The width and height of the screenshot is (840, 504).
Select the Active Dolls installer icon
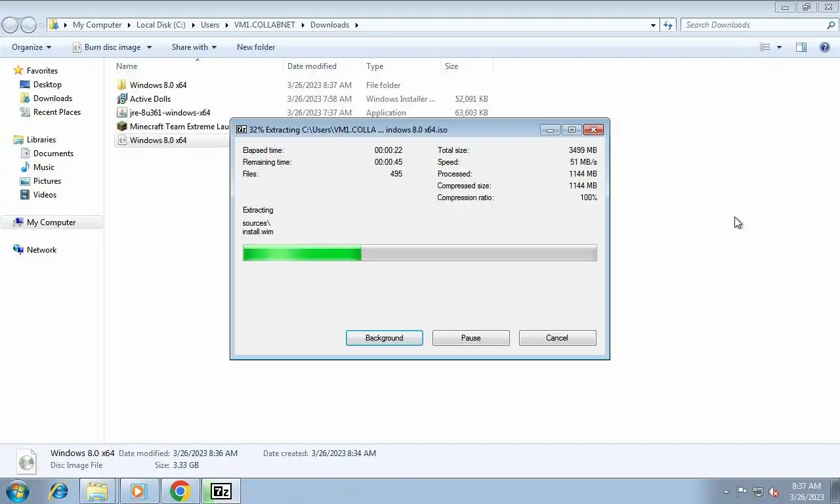tap(121, 99)
